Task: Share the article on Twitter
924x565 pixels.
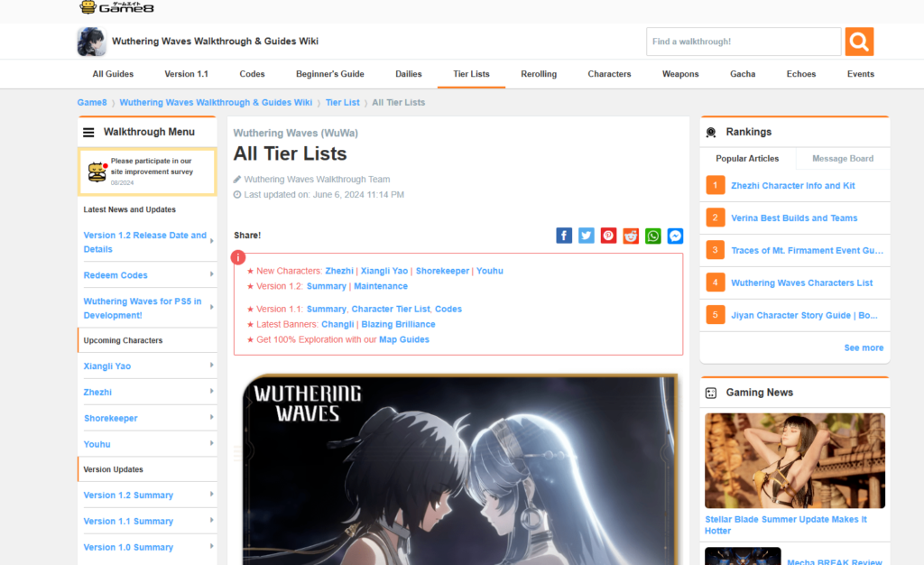Action: tap(587, 236)
